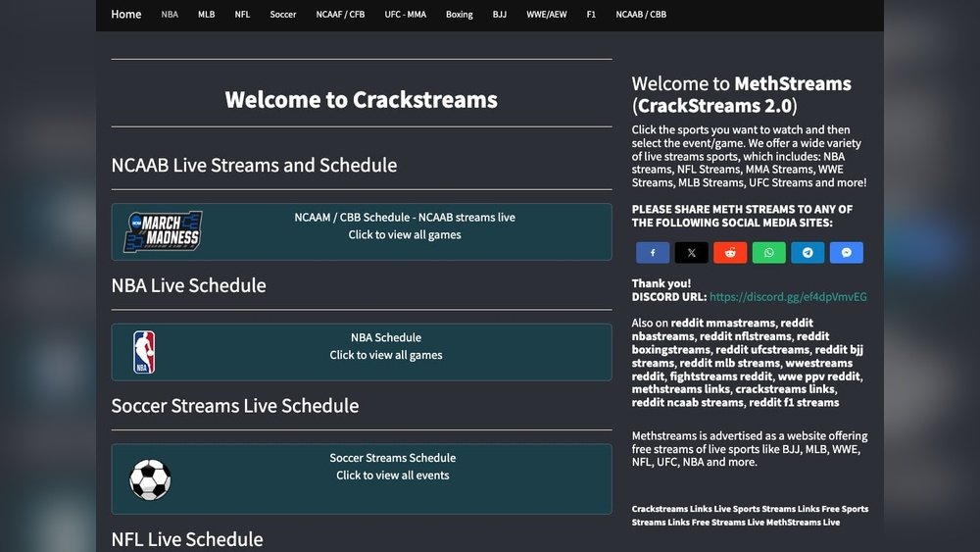This screenshot has height=552, width=980.
Task: Go to Home in the navigation bar
Action: 126,15
